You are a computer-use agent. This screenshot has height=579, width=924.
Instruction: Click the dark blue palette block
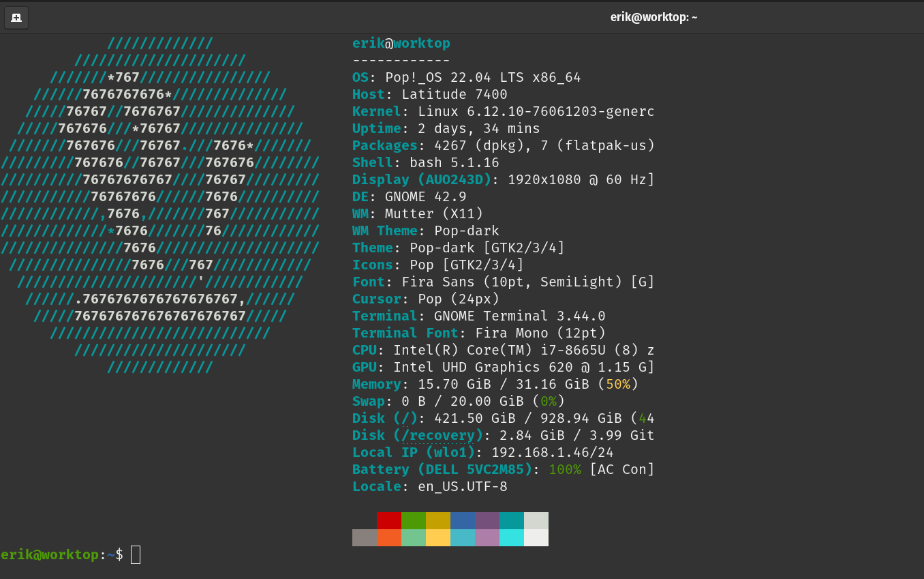[x=463, y=521]
